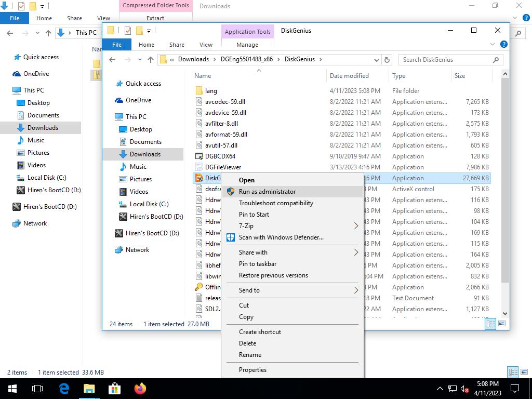This screenshot has width=532, height=399.
Task: Open the address bar history dropdown
Action: click(x=376, y=60)
